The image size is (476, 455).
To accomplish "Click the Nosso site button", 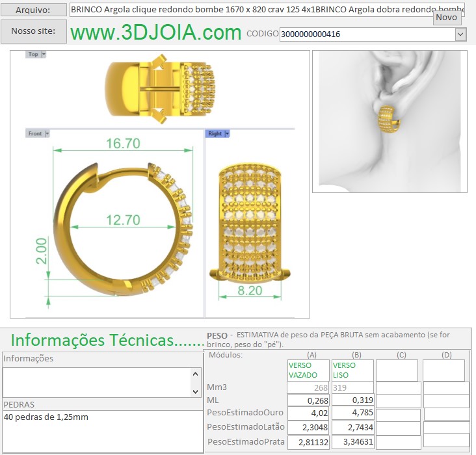I will pos(33,31).
